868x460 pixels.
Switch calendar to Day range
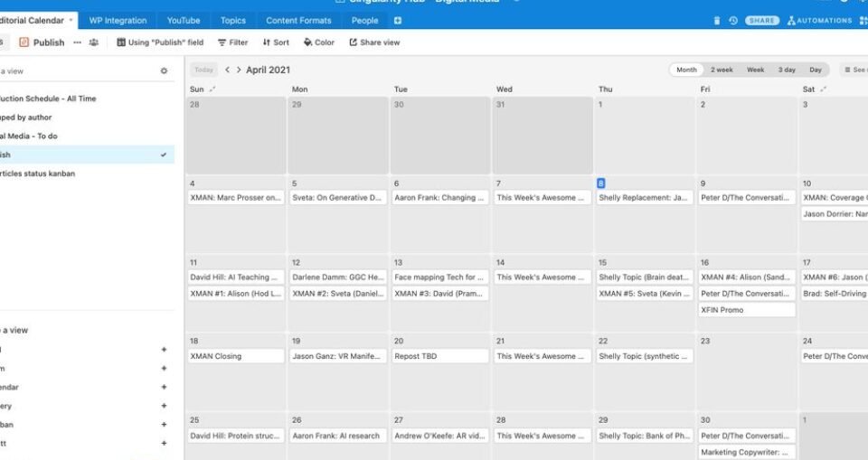816,70
